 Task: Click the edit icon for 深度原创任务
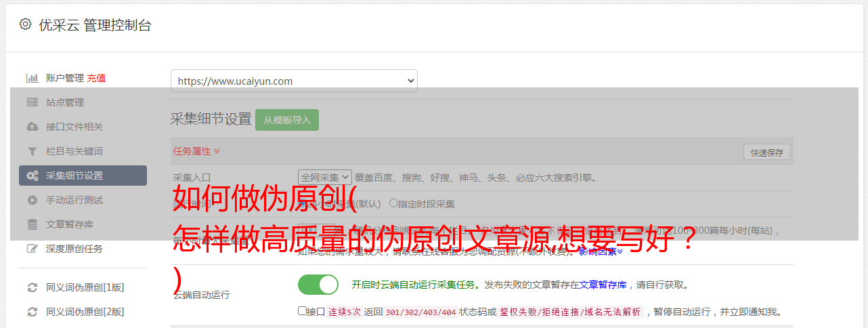[x=32, y=249]
